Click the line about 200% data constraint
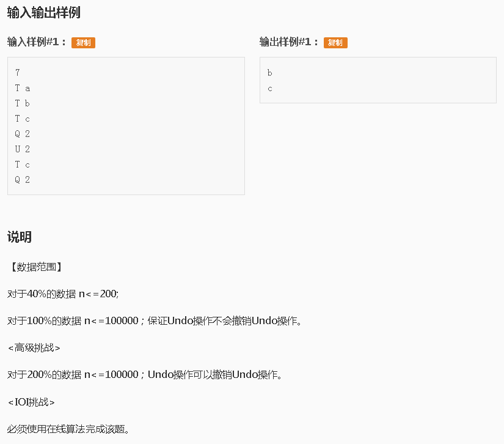Image resolution: width=504 pixels, height=444 pixels. pos(145,374)
